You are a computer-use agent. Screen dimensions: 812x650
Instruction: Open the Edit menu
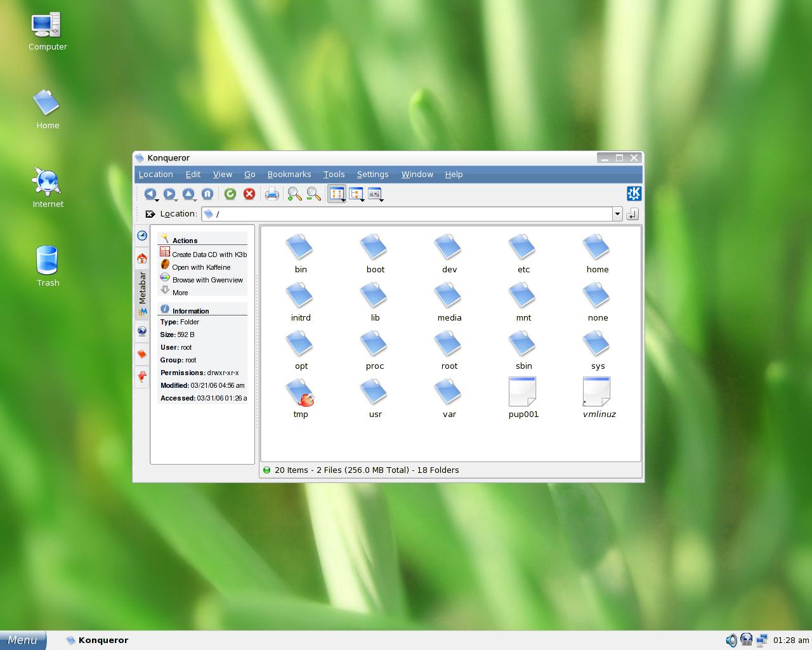click(193, 174)
